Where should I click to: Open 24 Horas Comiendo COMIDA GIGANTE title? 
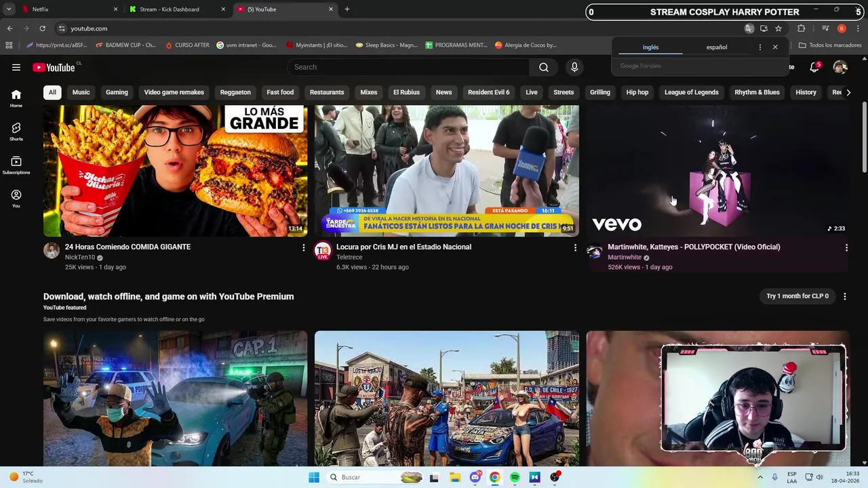click(127, 247)
